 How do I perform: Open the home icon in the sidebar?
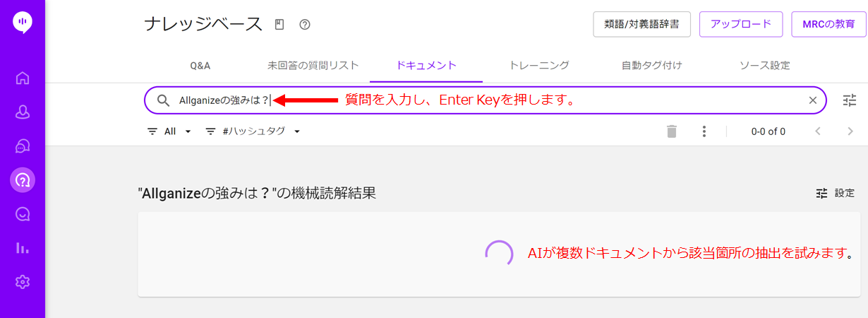pos(23,78)
